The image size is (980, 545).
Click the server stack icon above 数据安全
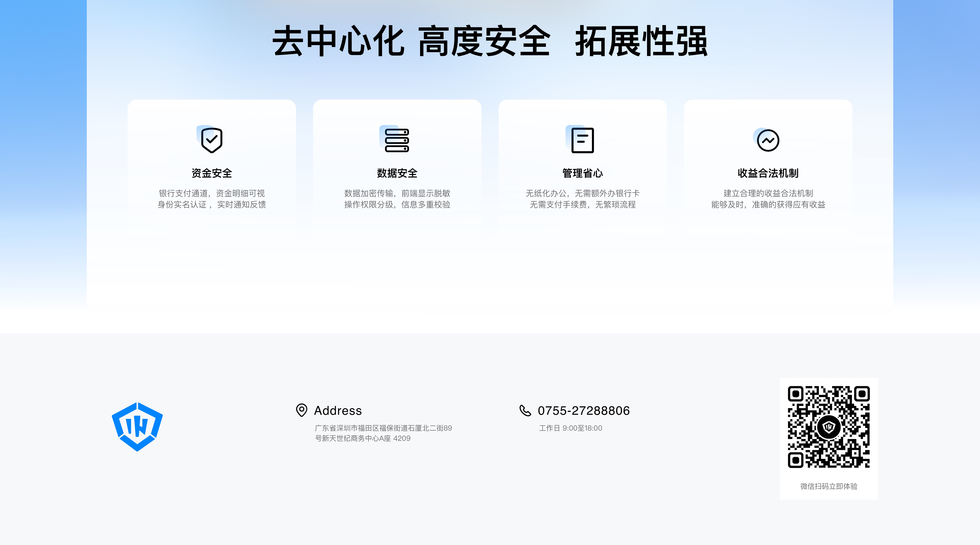(x=396, y=140)
